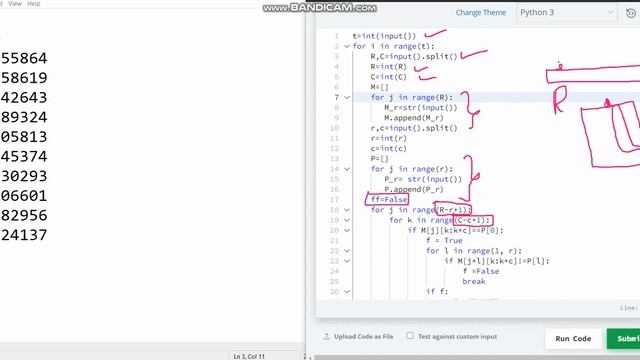Click the code line M.append(M_r)
This screenshot has width=640, height=360.
point(413,118)
